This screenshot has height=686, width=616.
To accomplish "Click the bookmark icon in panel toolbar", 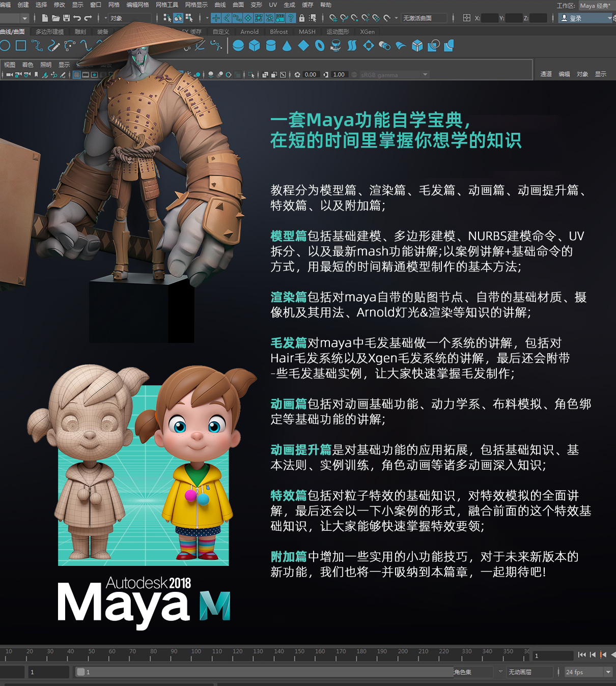I will point(36,75).
